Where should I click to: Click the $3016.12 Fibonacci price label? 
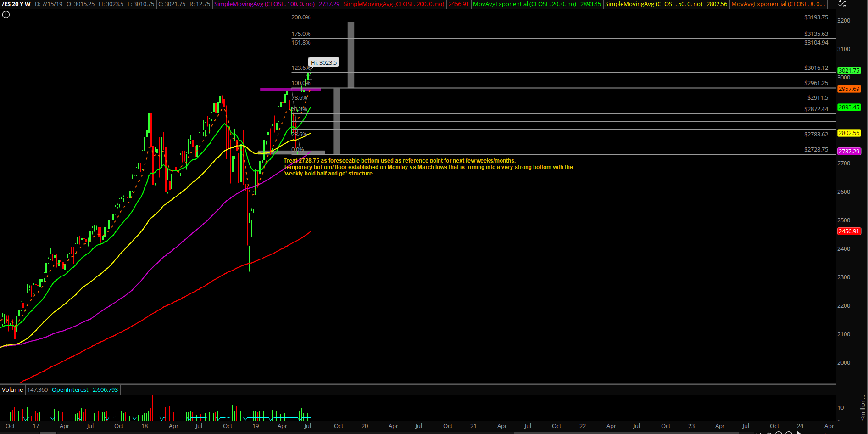tap(816, 68)
